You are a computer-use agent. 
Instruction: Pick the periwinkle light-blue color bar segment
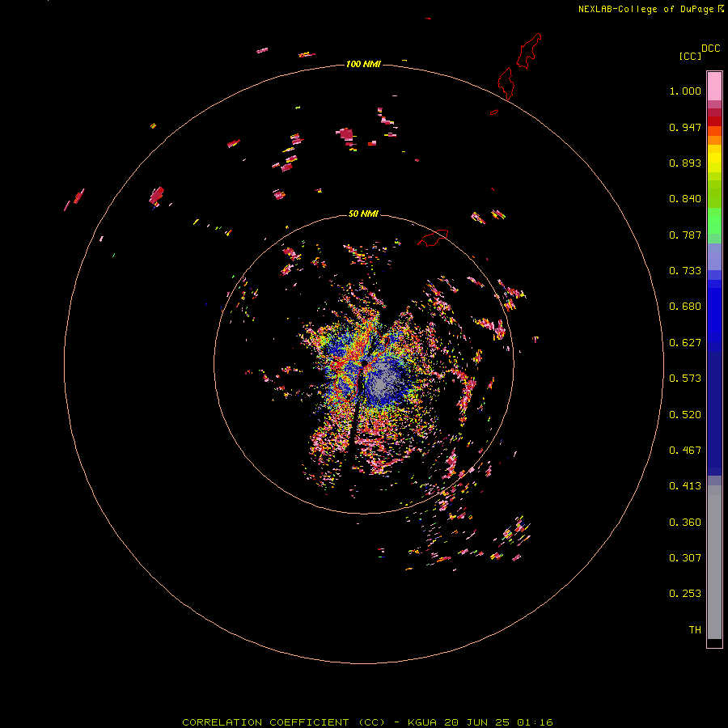click(714, 257)
